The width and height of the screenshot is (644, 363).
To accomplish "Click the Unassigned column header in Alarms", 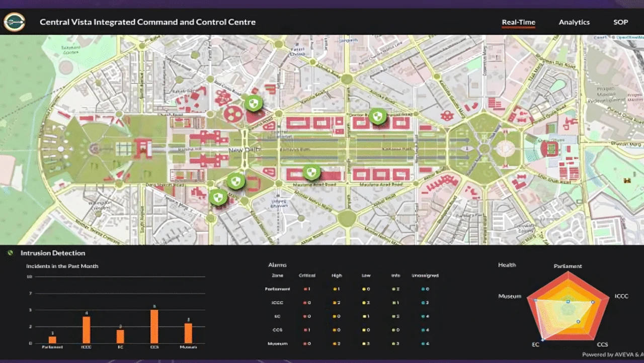I will [425, 276].
